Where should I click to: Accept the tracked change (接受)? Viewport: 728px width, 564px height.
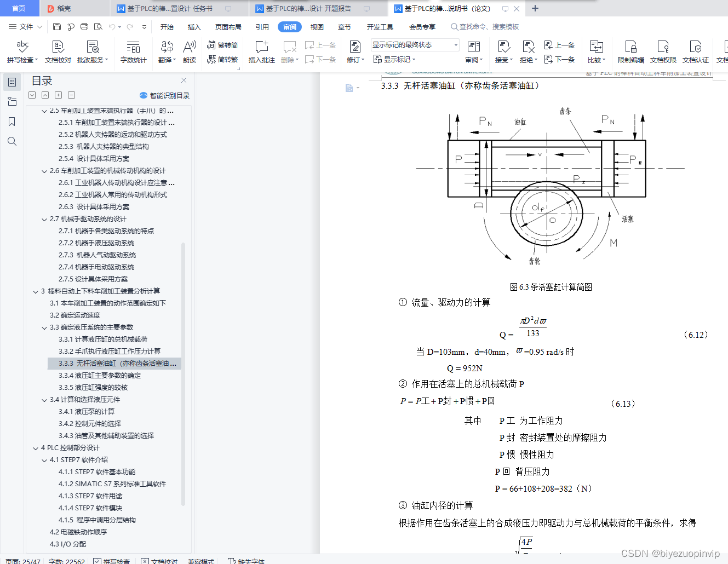pyautogui.click(x=504, y=52)
